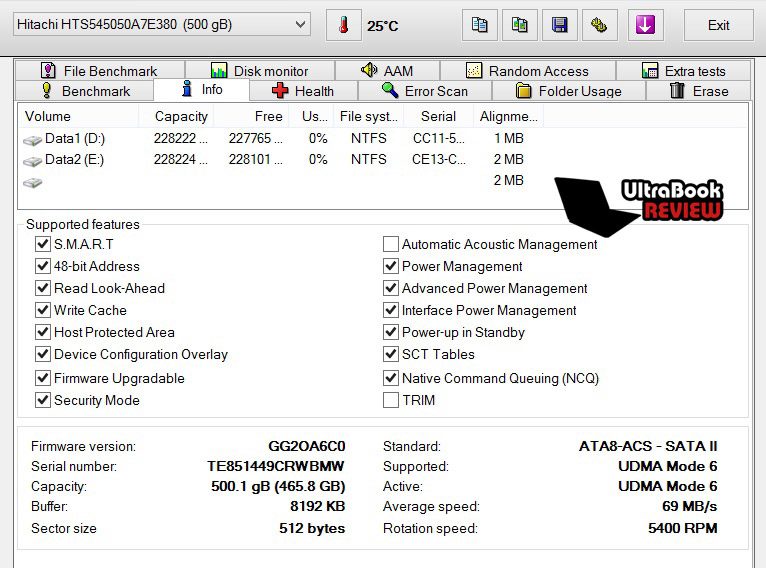
Task: Toggle the Firmware Upgradable checkbox
Action: [43, 378]
